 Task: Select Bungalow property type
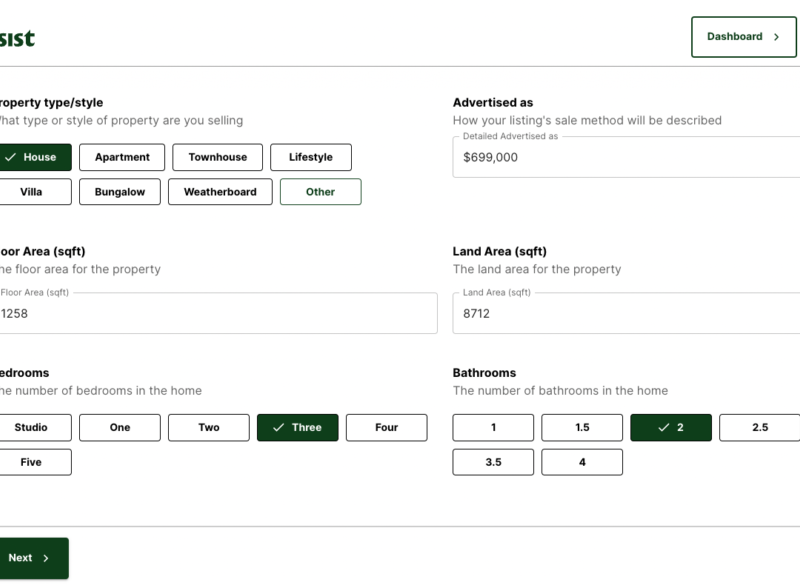pyautogui.click(x=119, y=192)
